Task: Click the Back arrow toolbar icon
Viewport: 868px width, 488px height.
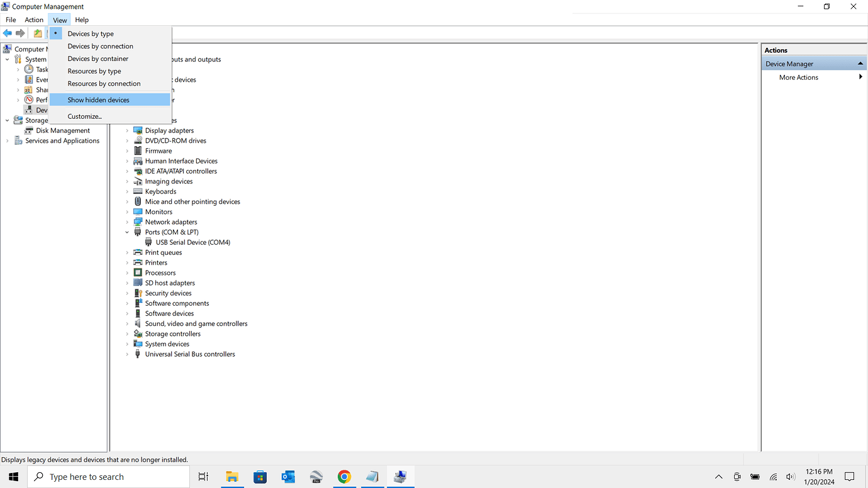Action: (8, 33)
